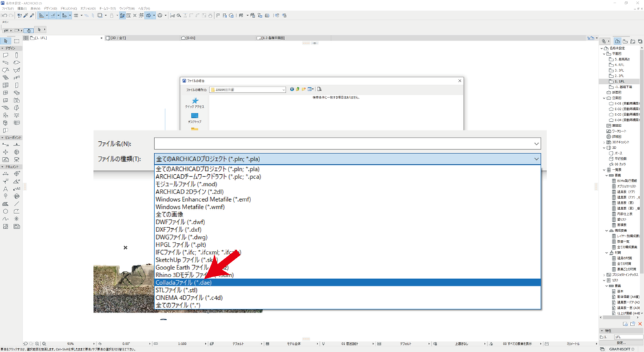Click the Undo icon in the toolbar

[4, 15]
